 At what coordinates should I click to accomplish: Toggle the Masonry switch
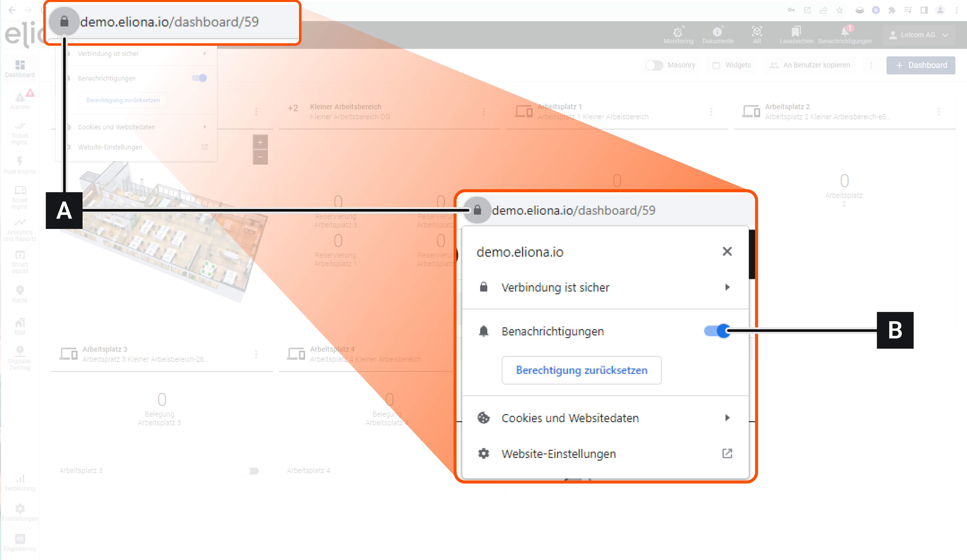[x=654, y=65]
